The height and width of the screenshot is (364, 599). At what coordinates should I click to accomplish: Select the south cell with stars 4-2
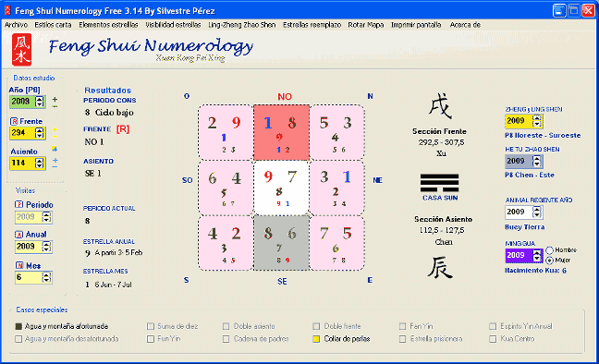coord(226,243)
